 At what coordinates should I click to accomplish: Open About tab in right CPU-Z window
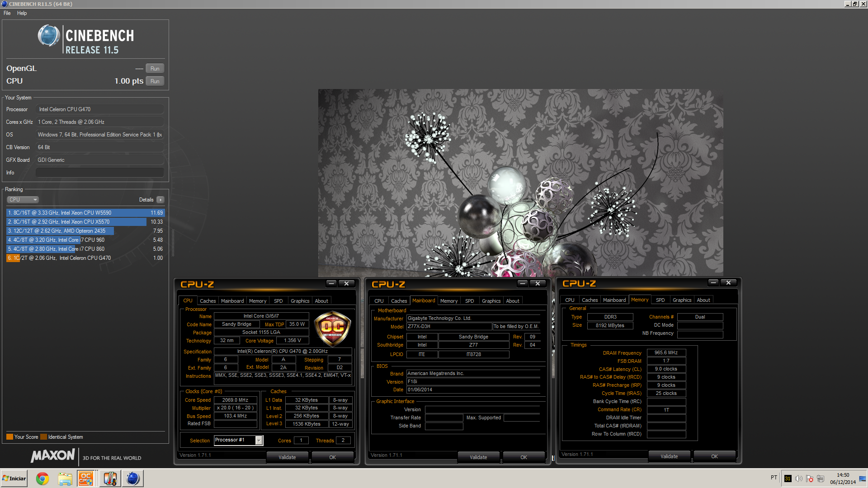tap(703, 300)
